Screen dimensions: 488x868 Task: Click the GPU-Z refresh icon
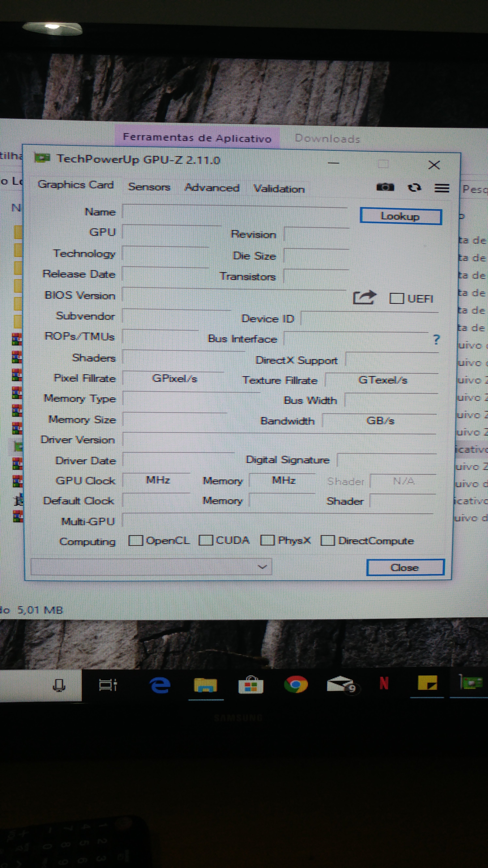pyautogui.click(x=414, y=187)
